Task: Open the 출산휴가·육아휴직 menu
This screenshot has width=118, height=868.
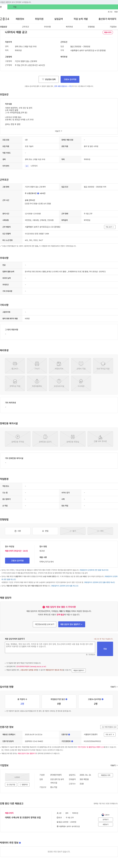Action: coord(107,19)
